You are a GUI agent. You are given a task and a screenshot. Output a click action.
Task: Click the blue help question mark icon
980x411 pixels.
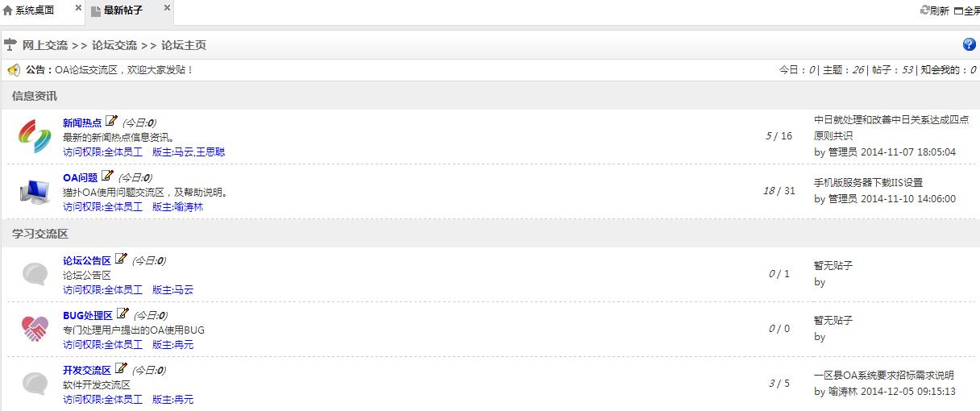(x=969, y=45)
